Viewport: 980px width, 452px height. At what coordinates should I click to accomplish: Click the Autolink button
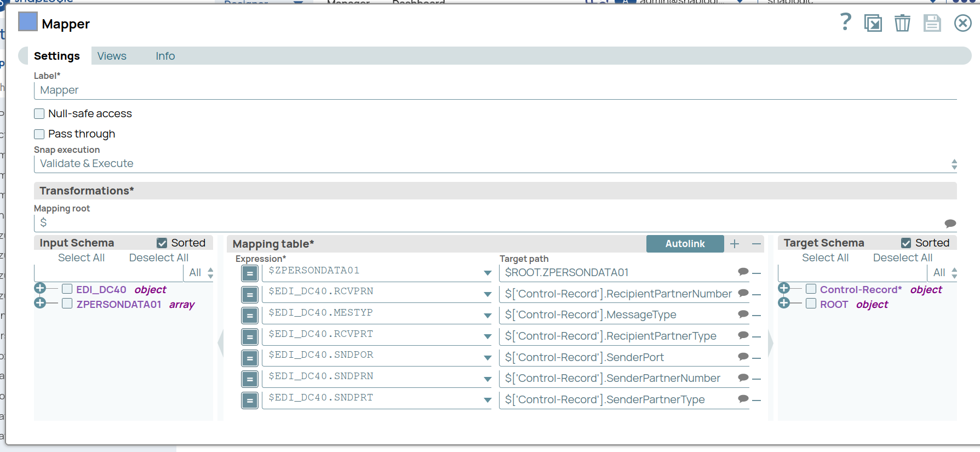click(685, 244)
